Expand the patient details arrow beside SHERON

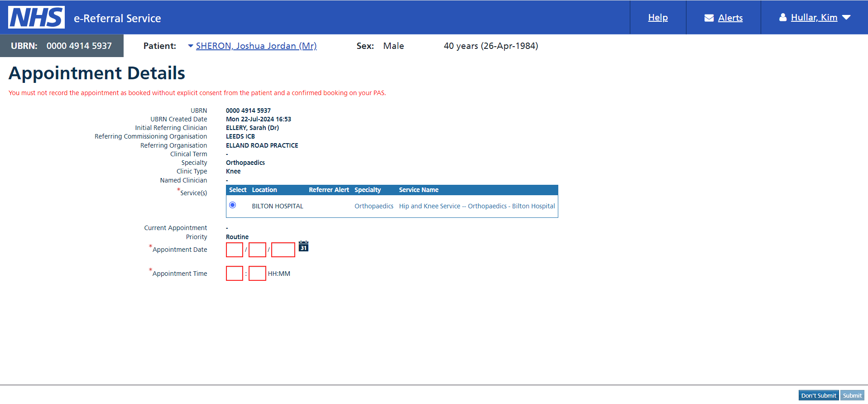191,46
